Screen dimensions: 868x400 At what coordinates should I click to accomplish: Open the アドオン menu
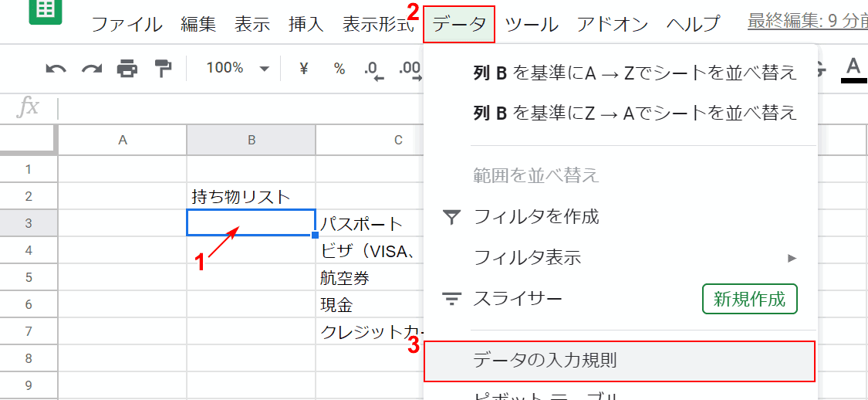[x=613, y=24]
